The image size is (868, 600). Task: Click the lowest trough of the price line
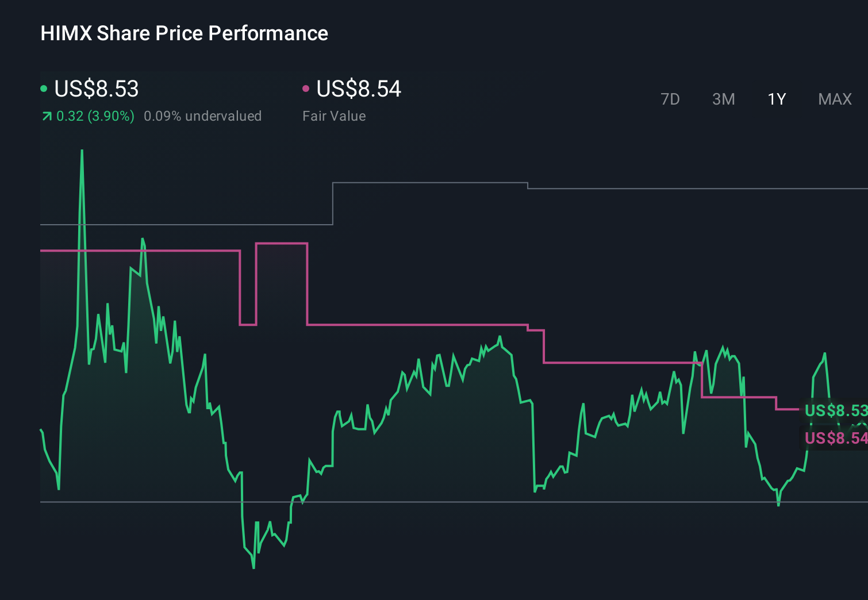(x=254, y=567)
